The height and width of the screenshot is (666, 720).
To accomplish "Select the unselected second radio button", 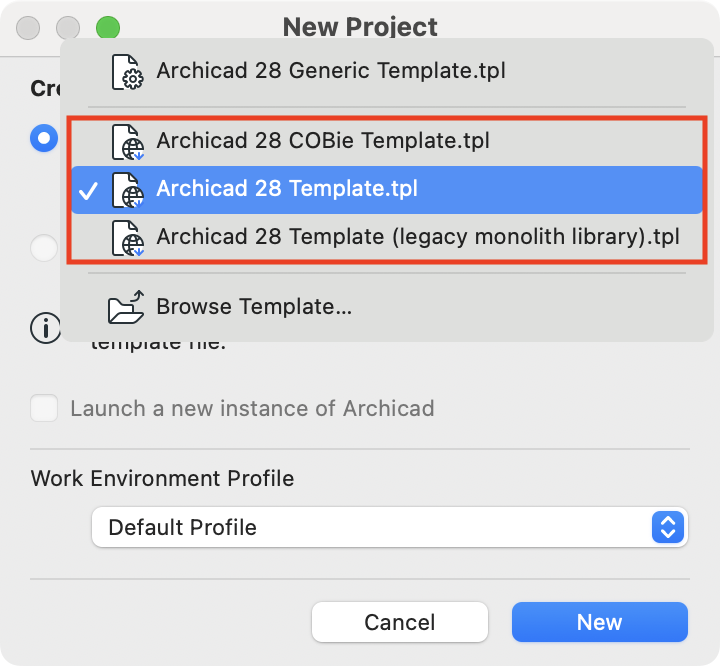I will point(44,248).
